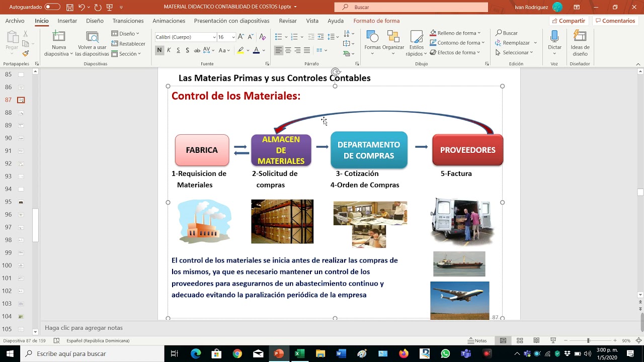Screen dimensions: 644x362
Task: Click the font color button
Action: tap(256, 50)
